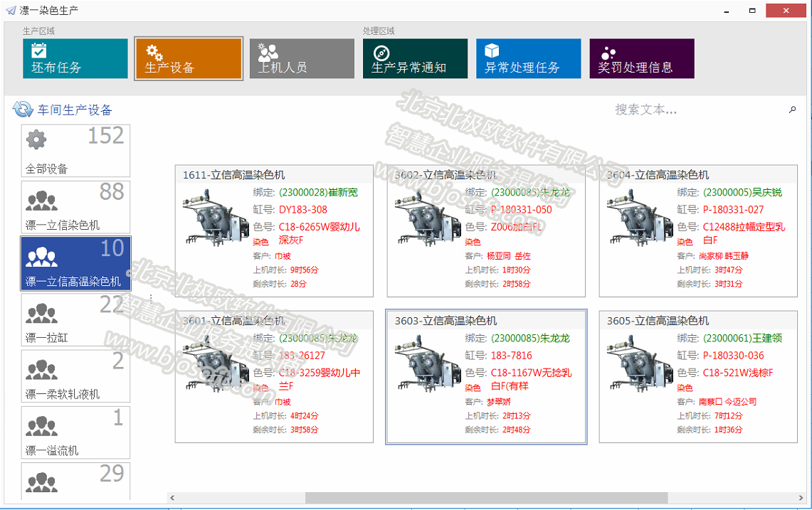Click the group icon in category 29

click(x=42, y=482)
